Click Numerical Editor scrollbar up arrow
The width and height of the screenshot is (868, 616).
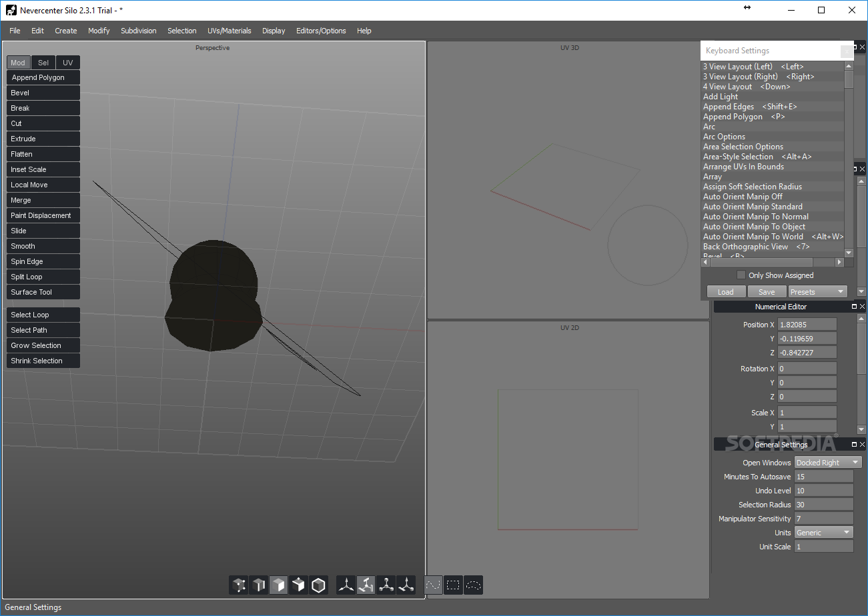tap(861, 319)
